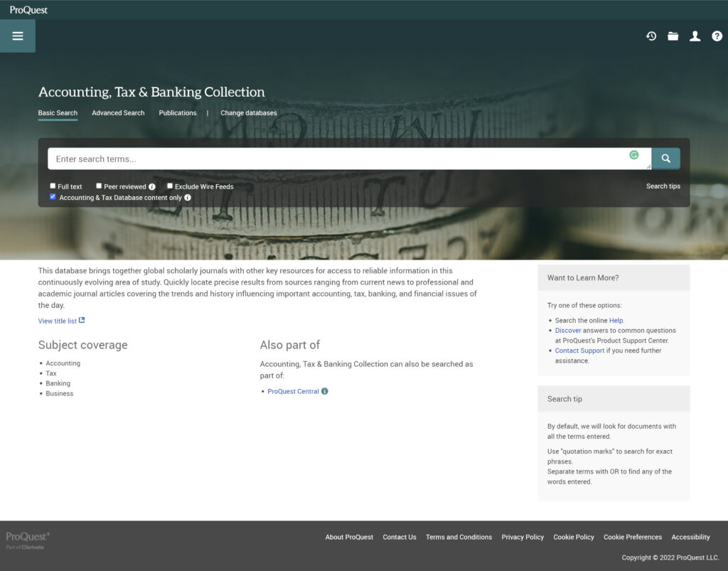Open the View title list link

(x=57, y=321)
